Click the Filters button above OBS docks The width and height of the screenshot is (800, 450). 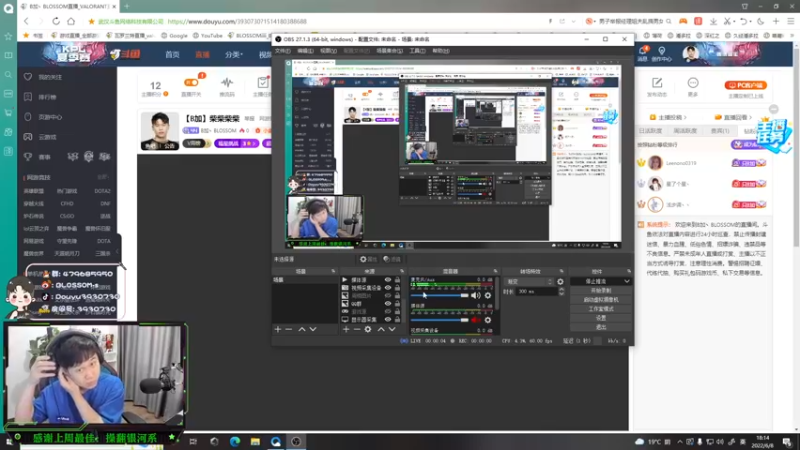tap(392, 259)
